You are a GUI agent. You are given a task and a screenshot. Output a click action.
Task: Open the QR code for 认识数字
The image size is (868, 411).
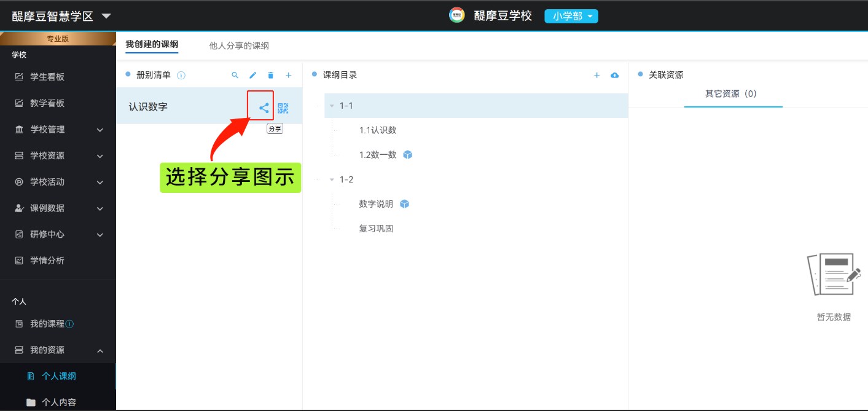tap(283, 108)
